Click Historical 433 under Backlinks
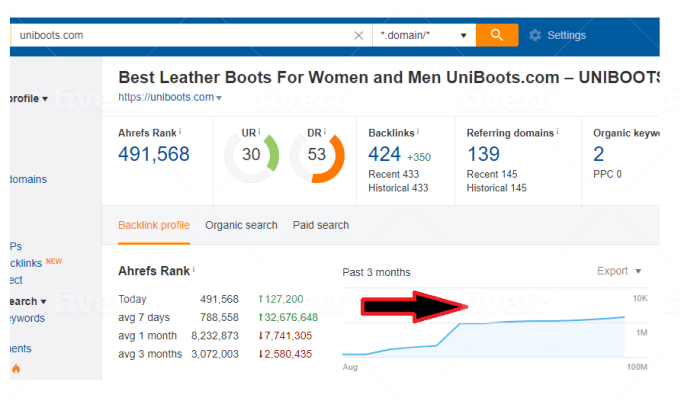 [x=398, y=188]
